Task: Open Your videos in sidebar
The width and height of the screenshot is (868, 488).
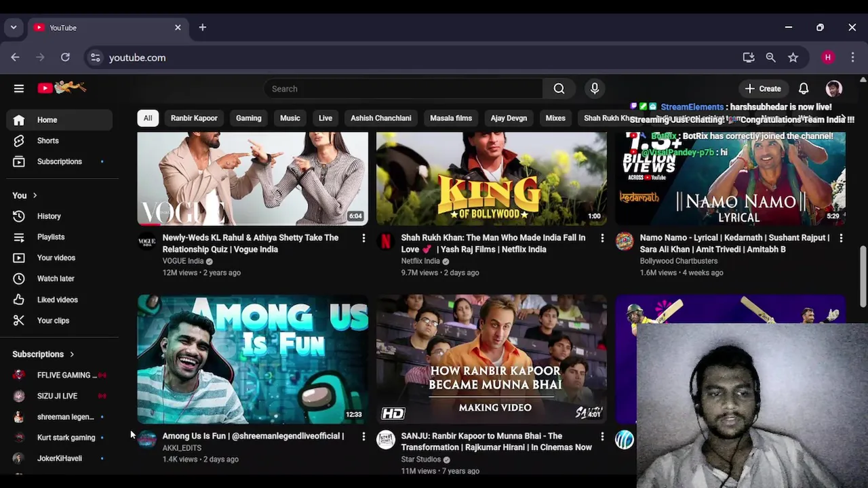Action: [x=60, y=258]
